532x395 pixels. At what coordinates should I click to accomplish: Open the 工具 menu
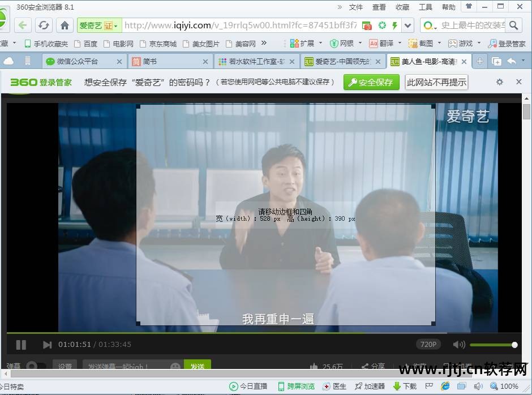click(425, 7)
